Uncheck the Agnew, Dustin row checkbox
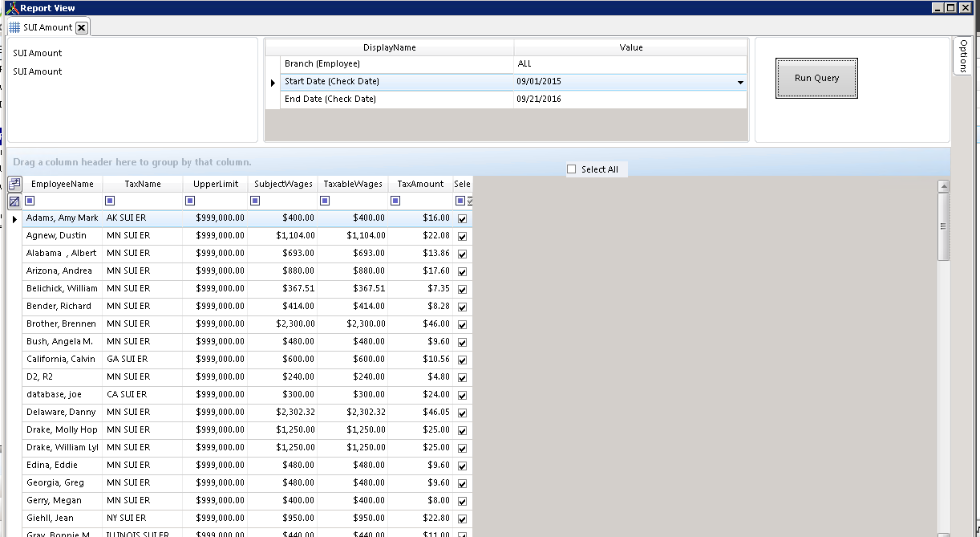The height and width of the screenshot is (537, 980). coord(462,236)
